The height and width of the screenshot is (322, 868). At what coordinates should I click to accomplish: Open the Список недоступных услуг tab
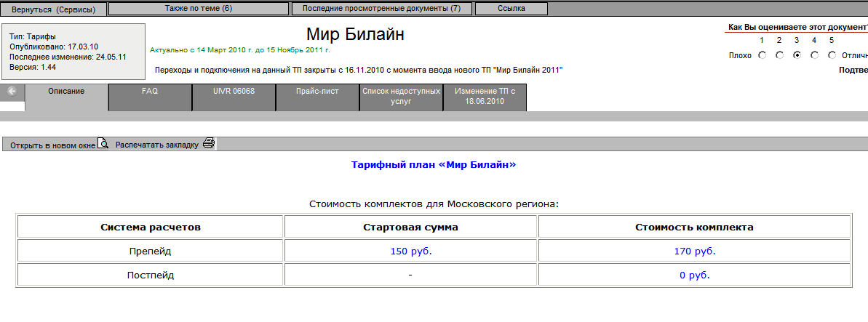pos(401,97)
